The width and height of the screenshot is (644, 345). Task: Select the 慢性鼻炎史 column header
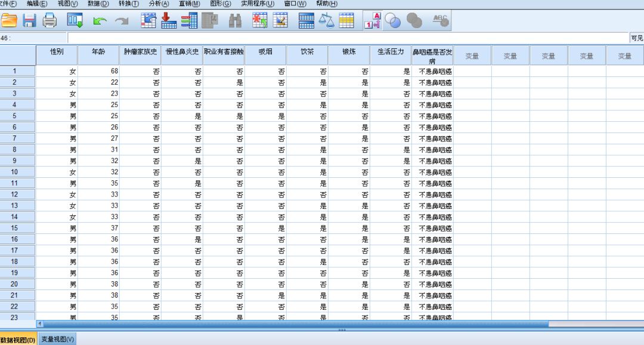182,55
